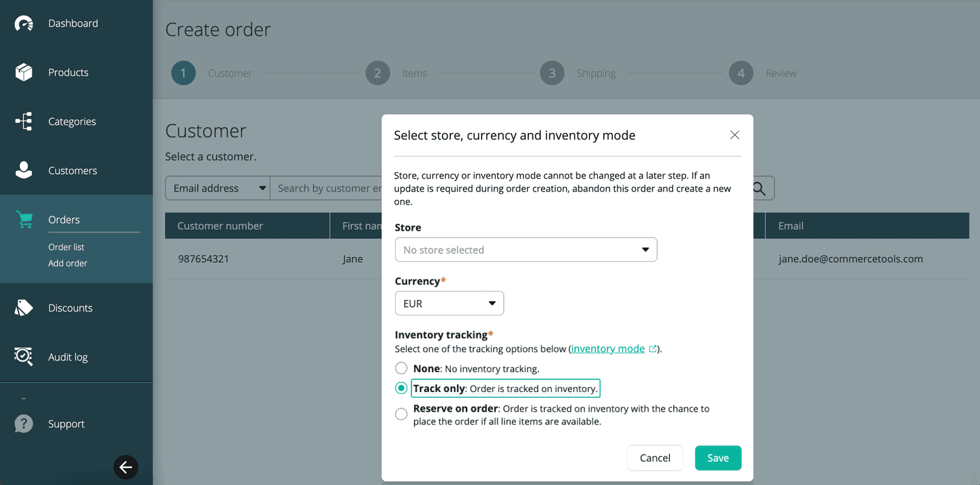This screenshot has width=980, height=485.
Task: Open the Email address search filter dropdown
Action: tap(217, 188)
